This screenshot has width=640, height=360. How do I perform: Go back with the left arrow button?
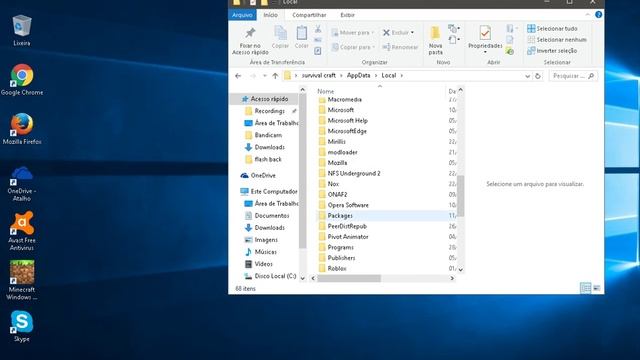pyautogui.click(x=238, y=76)
